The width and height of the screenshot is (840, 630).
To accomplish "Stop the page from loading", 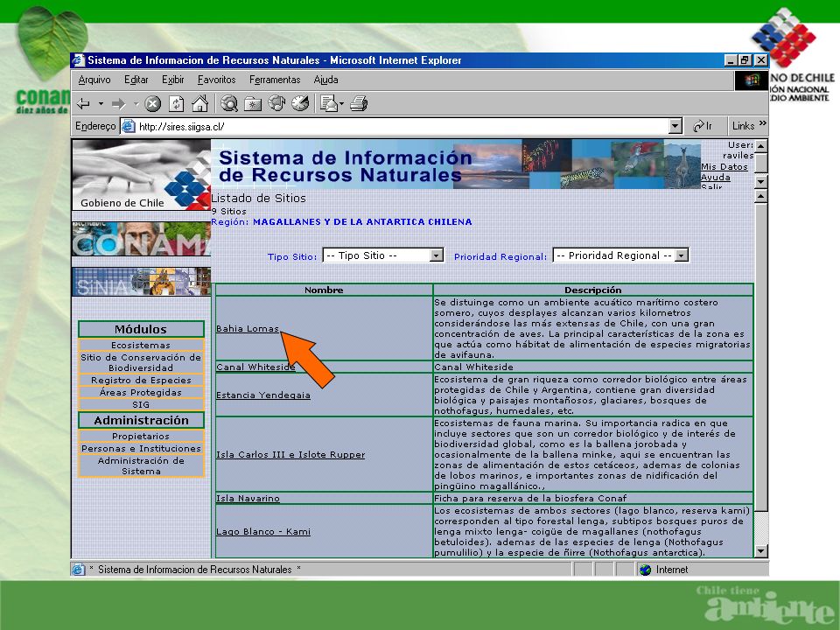I will click(152, 103).
